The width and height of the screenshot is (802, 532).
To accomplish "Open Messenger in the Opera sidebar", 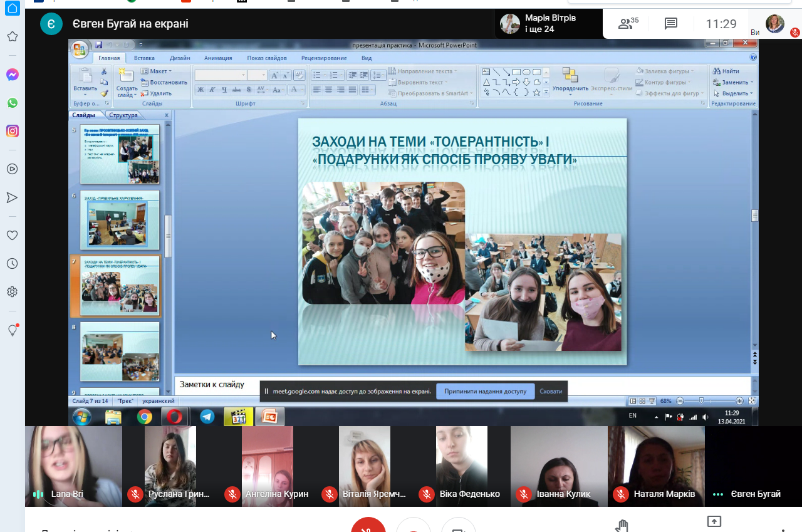I will [x=12, y=75].
